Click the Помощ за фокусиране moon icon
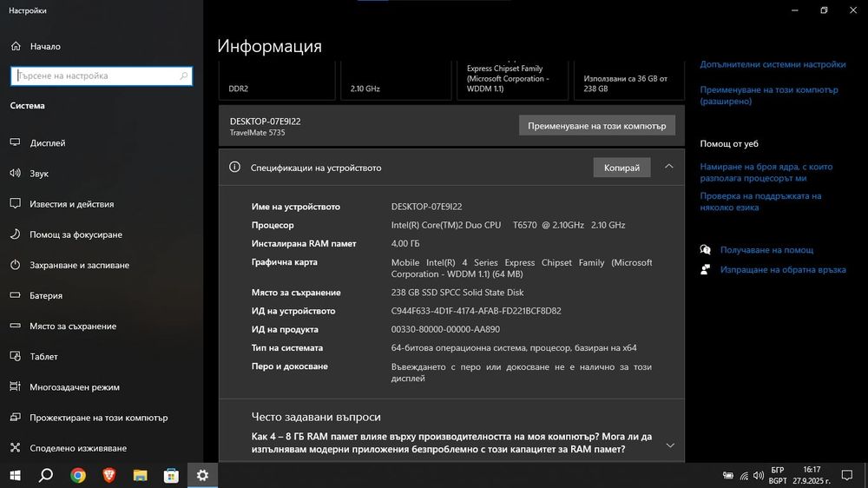868x488 pixels. (16, 234)
